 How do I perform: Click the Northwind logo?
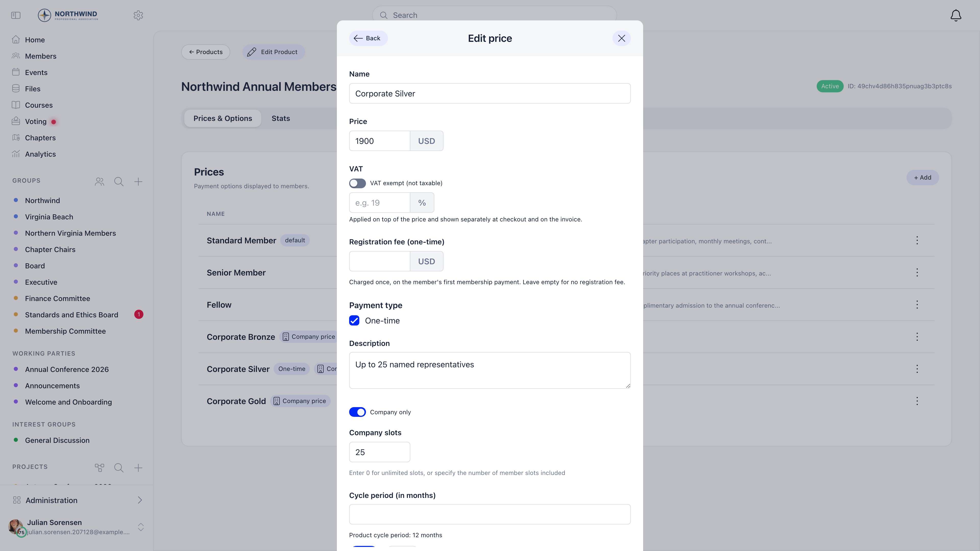68,15
